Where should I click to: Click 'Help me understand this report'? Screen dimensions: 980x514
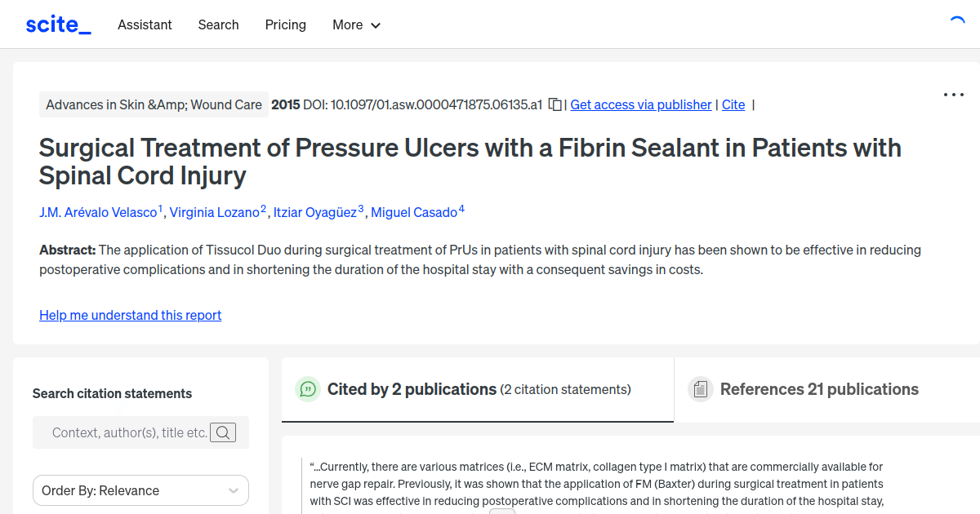tap(130, 315)
